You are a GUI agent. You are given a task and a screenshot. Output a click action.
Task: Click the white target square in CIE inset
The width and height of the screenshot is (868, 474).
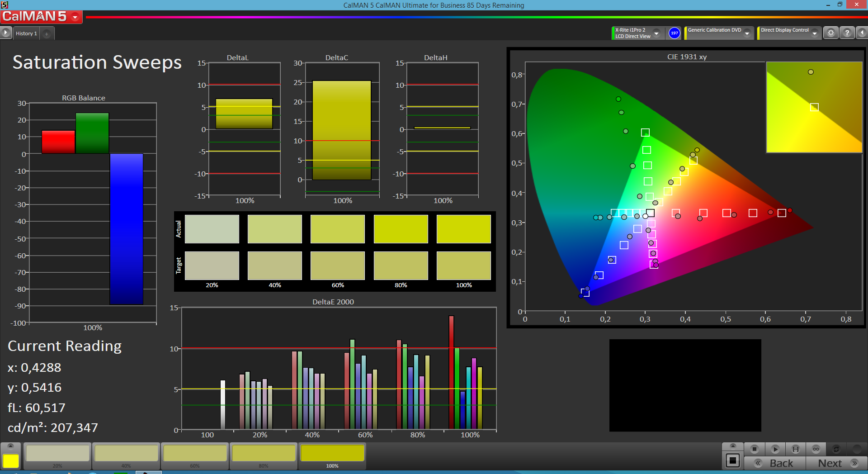(814, 107)
